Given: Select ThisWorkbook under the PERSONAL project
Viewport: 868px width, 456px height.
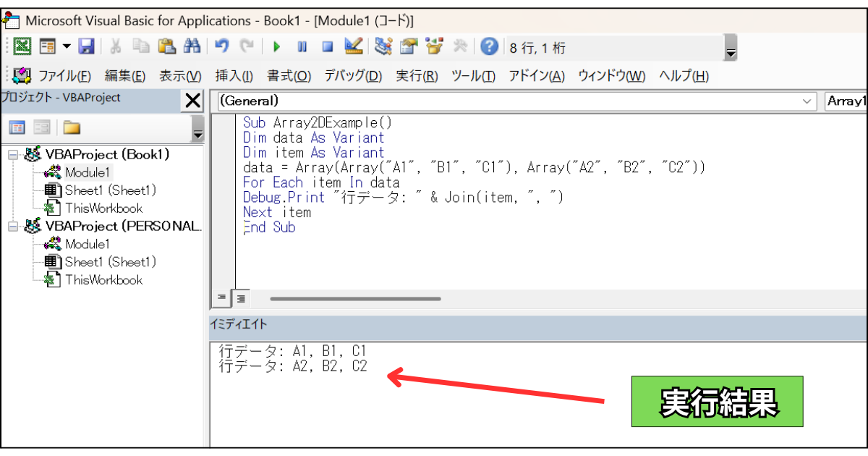Looking at the screenshot, I should 104,280.
